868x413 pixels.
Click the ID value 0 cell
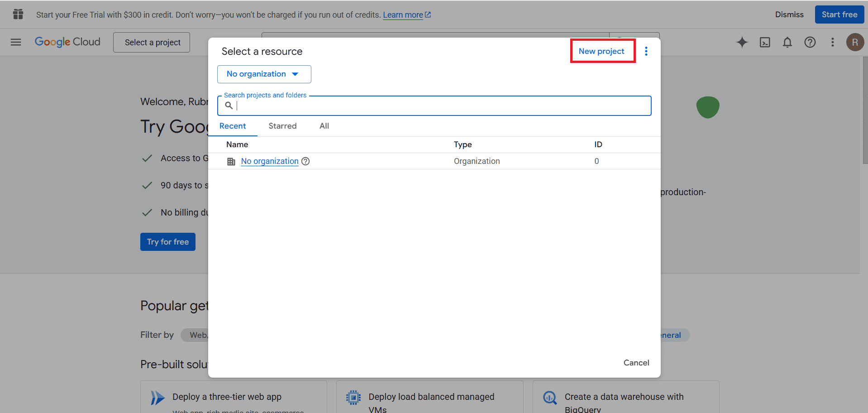pyautogui.click(x=596, y=161)
